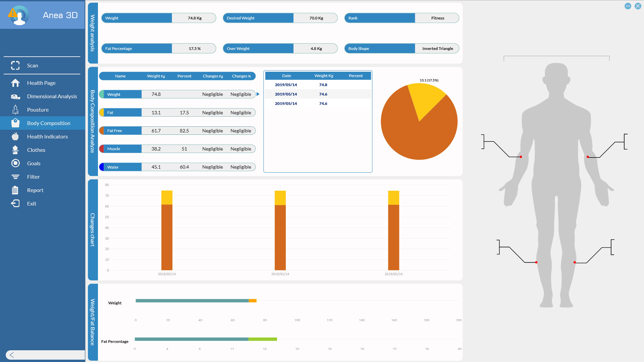Open the Report menu entry
Image resolution: width=644 pixels, height=362 pixels.
tap(35, 190)
